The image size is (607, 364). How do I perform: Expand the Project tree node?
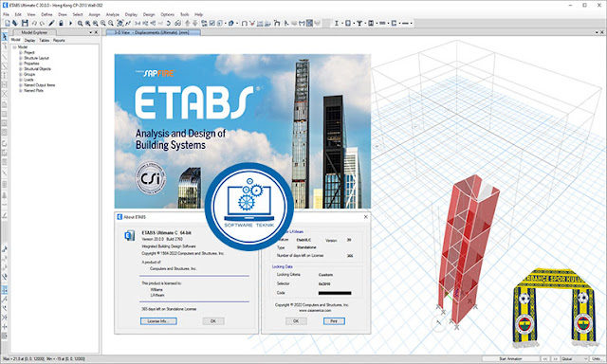pos(21,52)
